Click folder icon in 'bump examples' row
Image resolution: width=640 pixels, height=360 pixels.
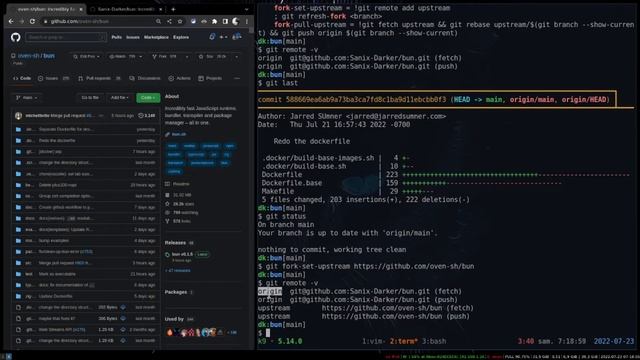(18, 240)
